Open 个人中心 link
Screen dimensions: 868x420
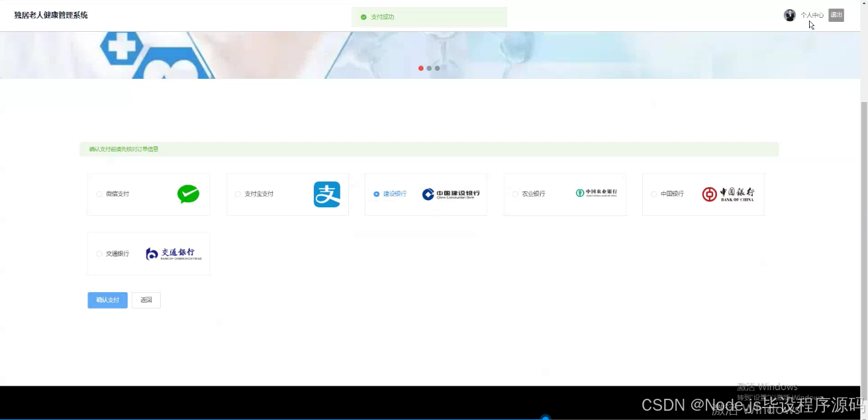click(812, 15)
